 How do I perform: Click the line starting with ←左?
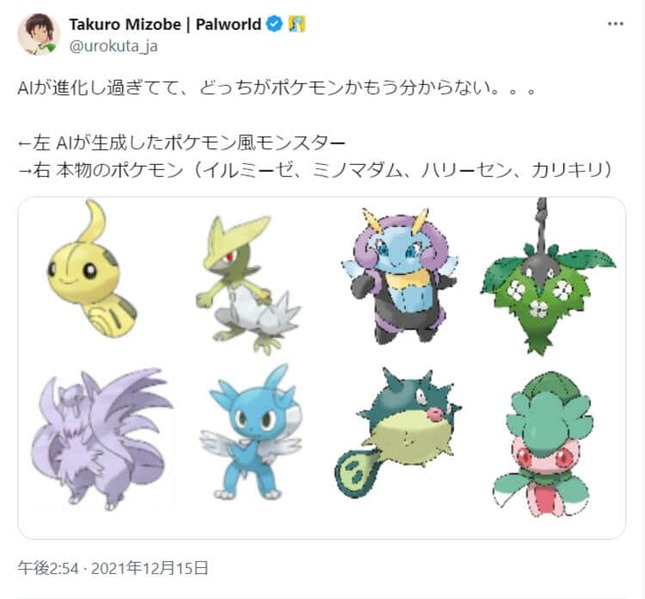point(181,143)
